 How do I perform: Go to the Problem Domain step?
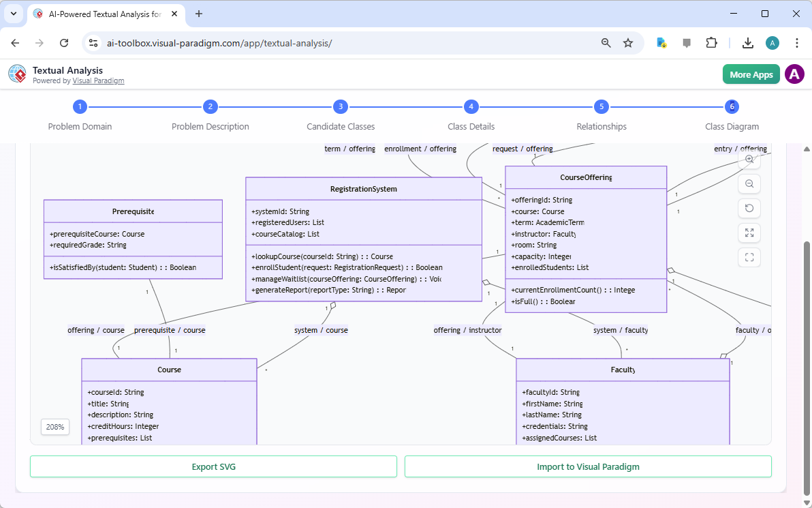(x=80, y=106)
